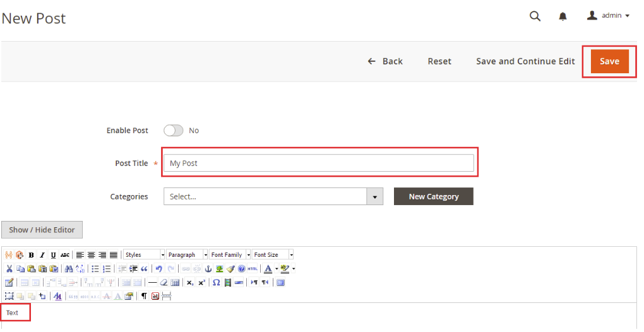Open the HTML source editor icon
Viewport: 644px width, 332px height.
click(x=253, y=269)
